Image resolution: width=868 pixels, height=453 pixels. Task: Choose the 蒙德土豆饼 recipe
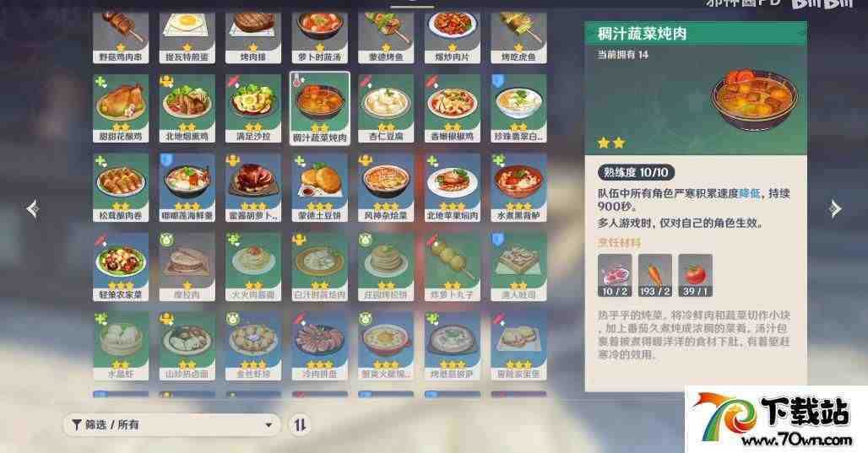[x=319, y=188]
